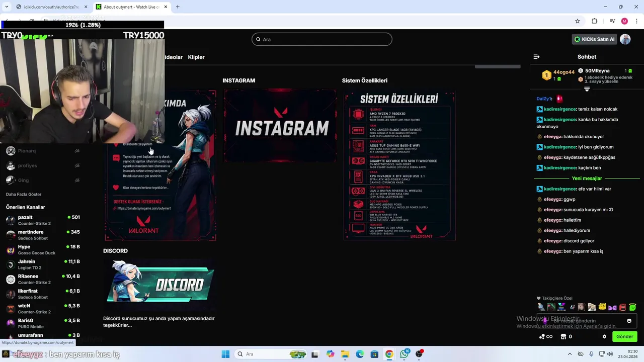Open Chrome three-dot menu
Image resolution: width=644 pixels, height=362 pixels.
(x=637, y=21)
